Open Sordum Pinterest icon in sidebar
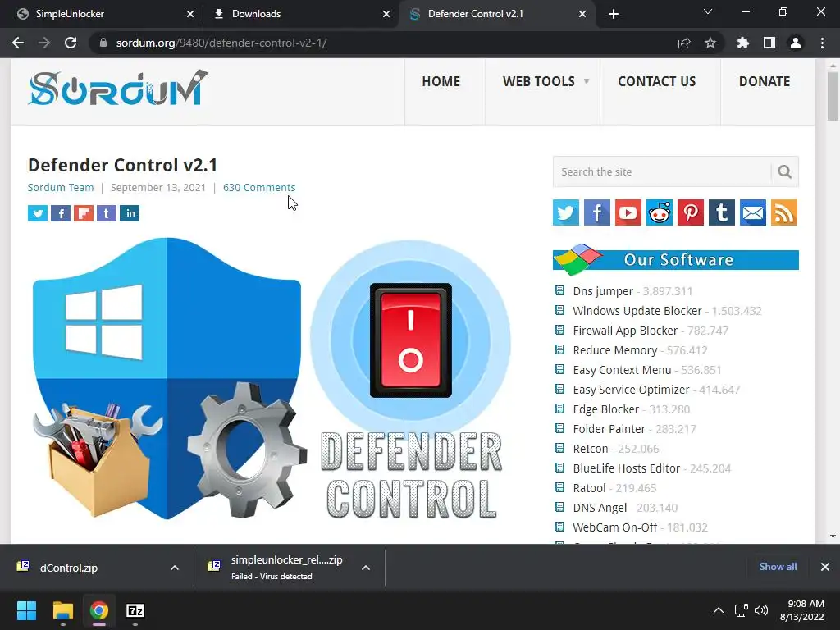 tap(691, 212)
